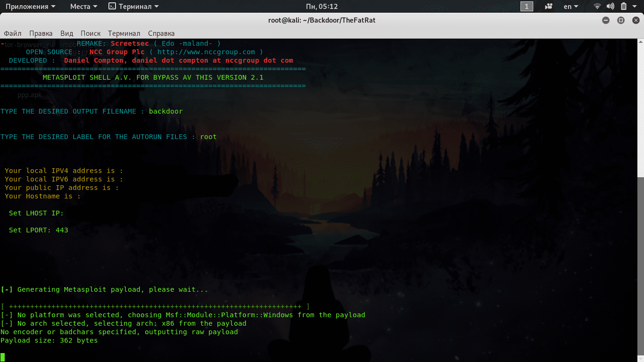Open the Места places dropdown
Viewport: 644px width, 362px height.
coord(83,7)
